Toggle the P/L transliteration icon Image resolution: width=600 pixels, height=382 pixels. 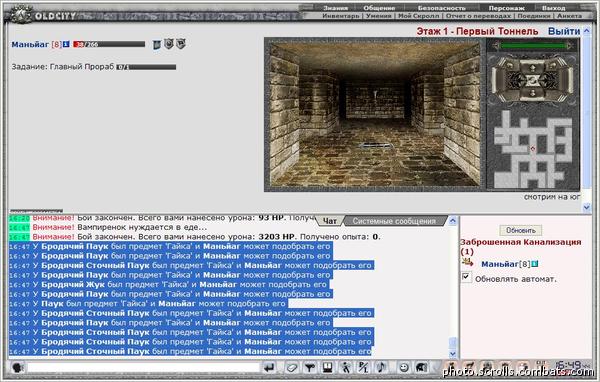pyautogui.click(x=363, y=368)
